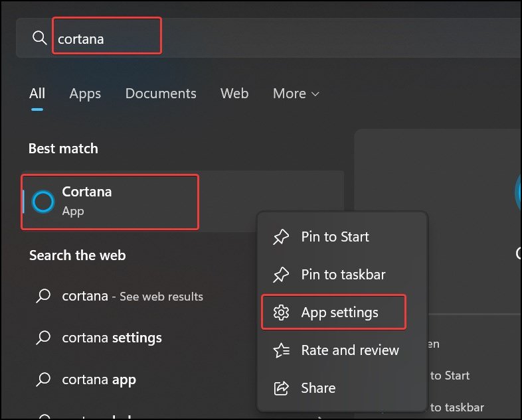
Task: Select the Web tab
Action: [x=234, y=94]
